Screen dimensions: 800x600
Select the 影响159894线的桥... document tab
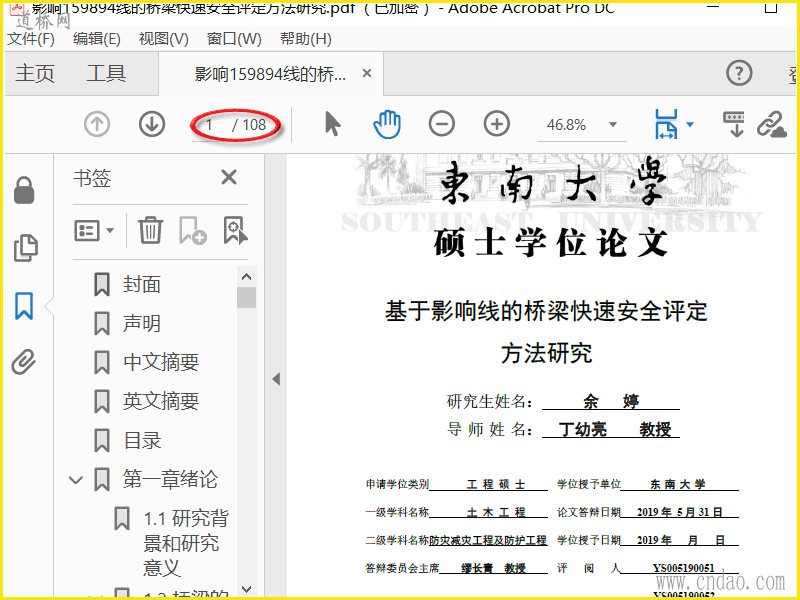pyautogui.click(x=270, y=74)
